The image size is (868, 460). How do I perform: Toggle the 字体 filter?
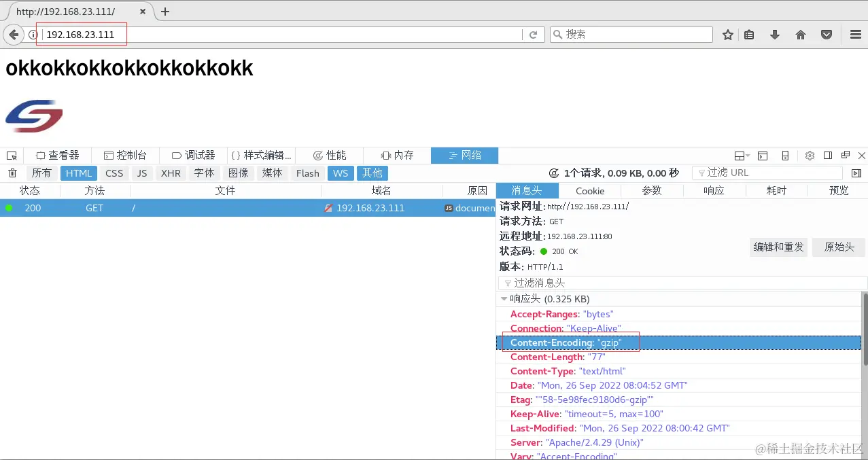(204, 173)
